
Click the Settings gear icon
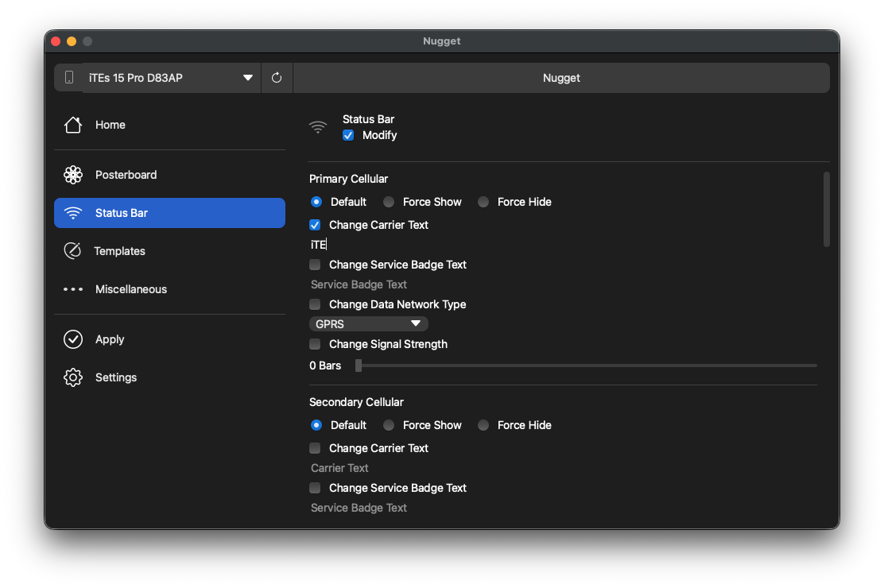point(73,377)
